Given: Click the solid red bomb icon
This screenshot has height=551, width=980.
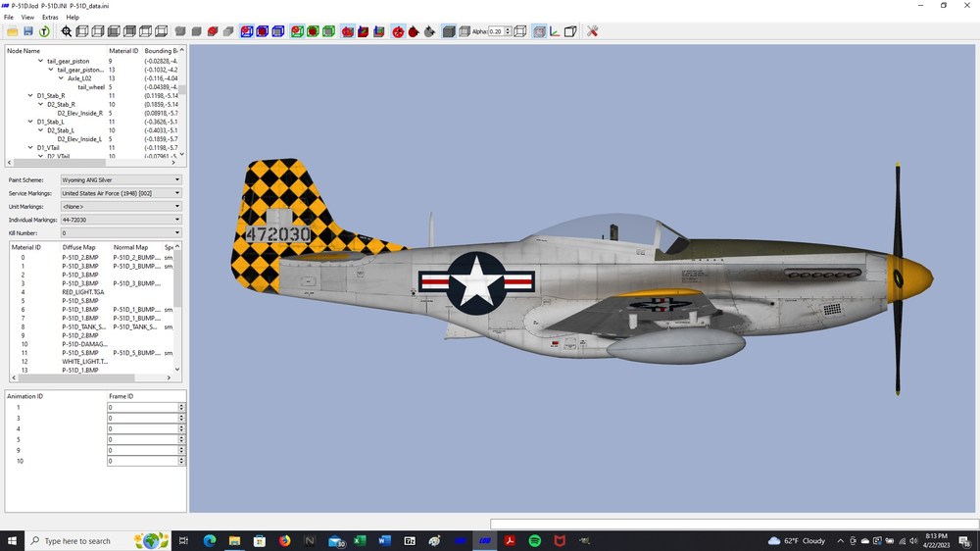Looking at the screenshot, I should (414, 31).
